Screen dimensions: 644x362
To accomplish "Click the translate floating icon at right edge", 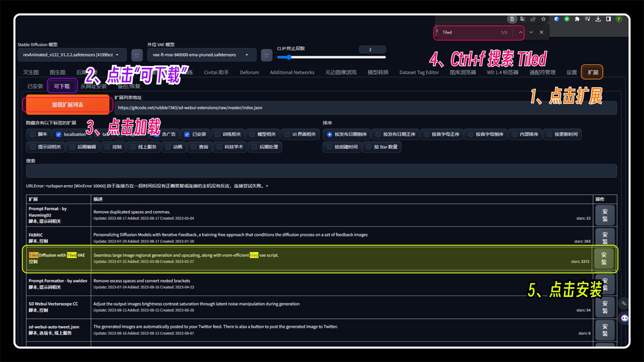I will [x=624, y=303].
